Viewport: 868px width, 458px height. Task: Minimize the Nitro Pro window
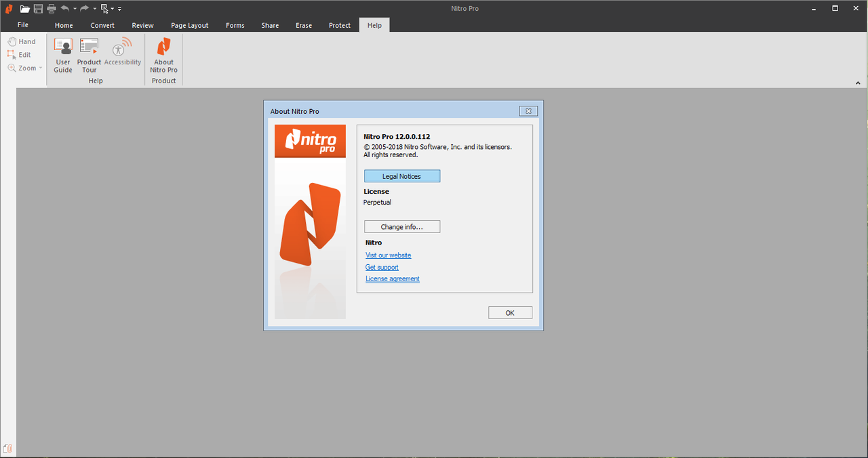[x=814, y=8]
